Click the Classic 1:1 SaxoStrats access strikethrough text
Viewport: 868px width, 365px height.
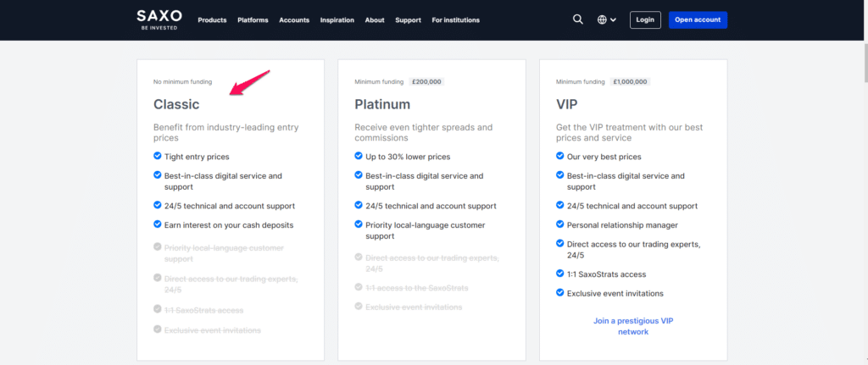click(x=203, y=311)
